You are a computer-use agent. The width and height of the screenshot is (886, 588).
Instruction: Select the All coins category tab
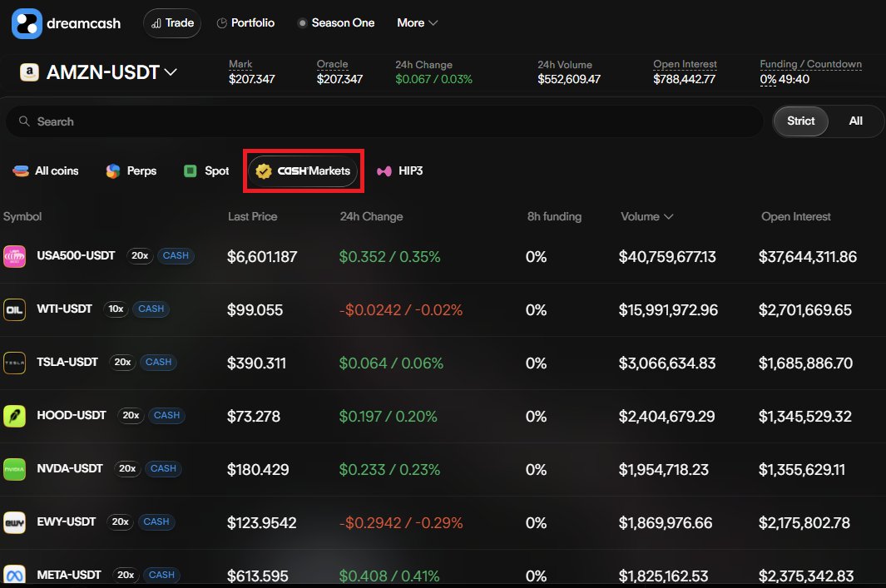tap(46, 170)
